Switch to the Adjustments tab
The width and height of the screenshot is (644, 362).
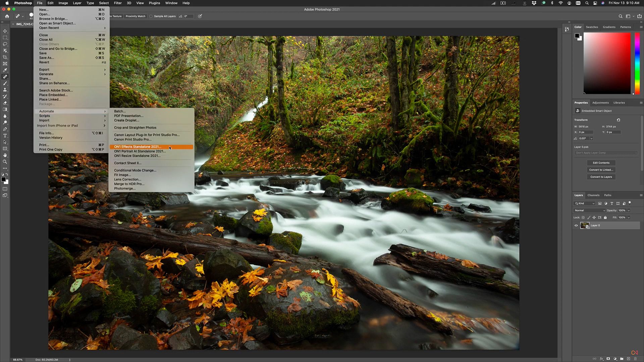(601, 103)
